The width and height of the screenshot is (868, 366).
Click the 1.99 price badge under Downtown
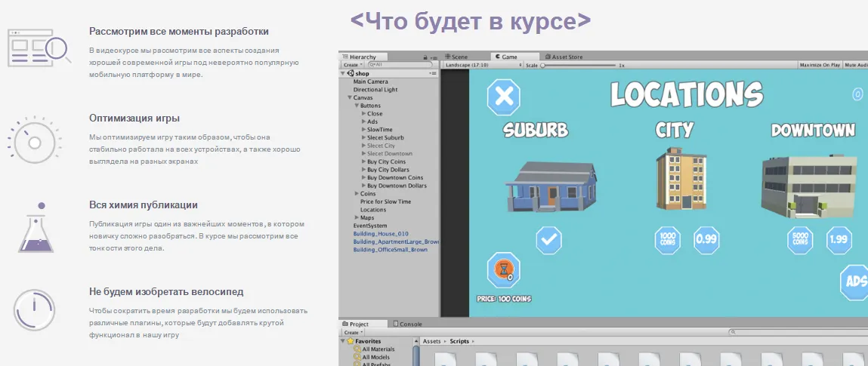click(x=839, y=240)
